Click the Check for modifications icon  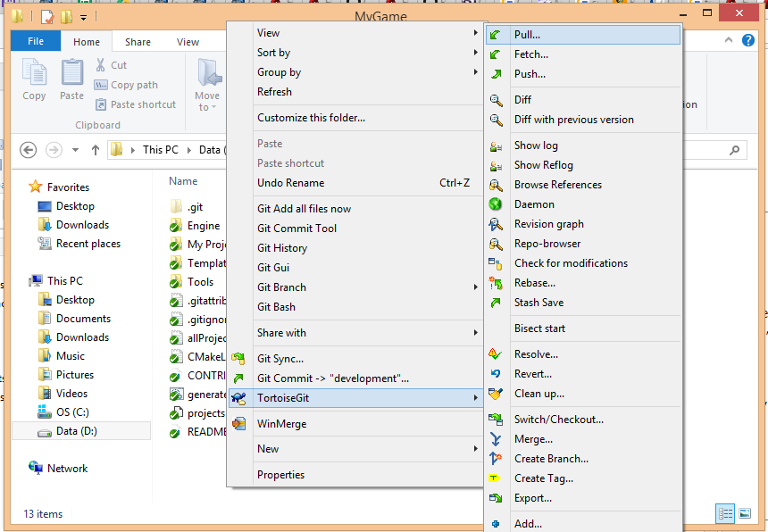pos(496,264)
